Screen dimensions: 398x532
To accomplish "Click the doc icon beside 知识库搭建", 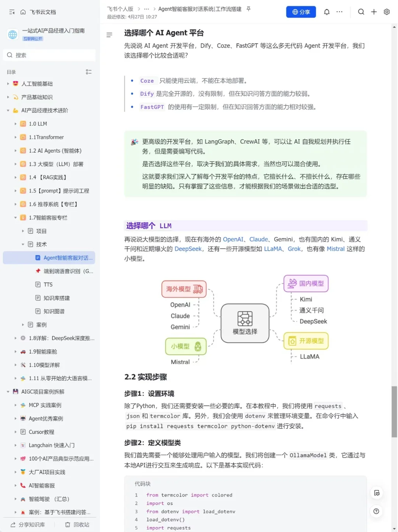I will click(38, 298).
